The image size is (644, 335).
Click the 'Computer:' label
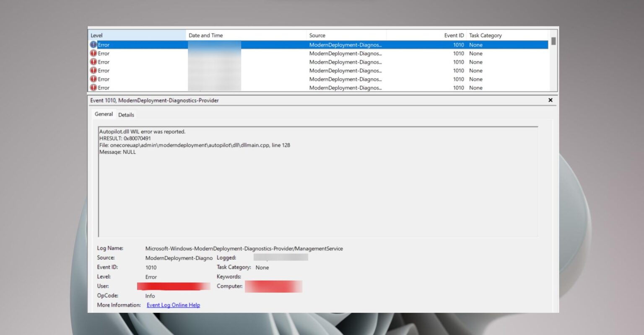pyautogui.click(x=229, y=286)
